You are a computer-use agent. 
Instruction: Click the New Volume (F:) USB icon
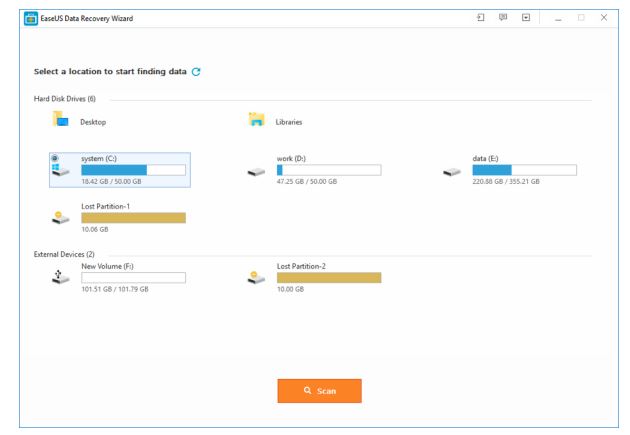61,277
